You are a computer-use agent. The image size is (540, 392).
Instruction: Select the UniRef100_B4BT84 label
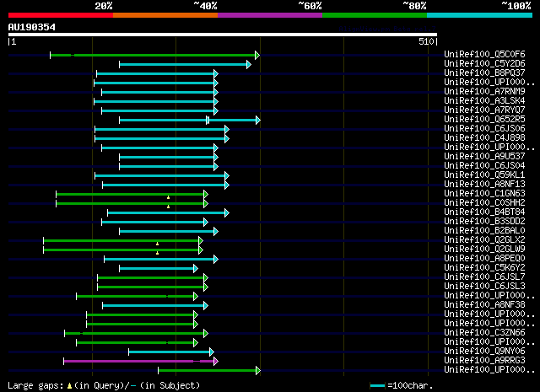pos(484,212)
